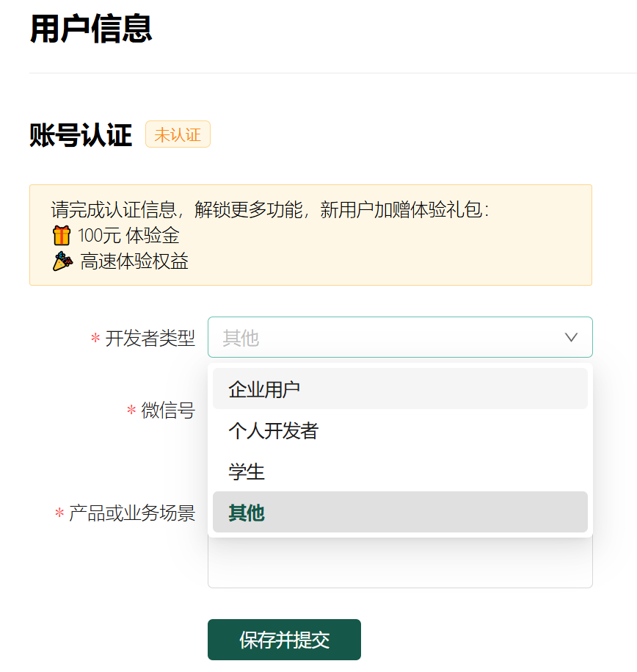
Task: Pick the 学生 option
Action: (400, 471)
